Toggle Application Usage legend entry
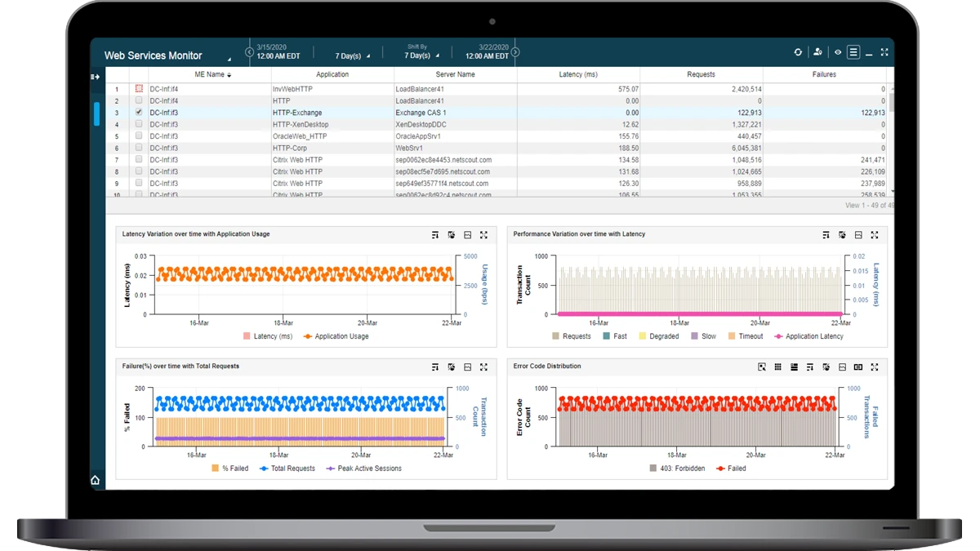Viewport: 980px width, 551px height. click(x=336, y=336)
